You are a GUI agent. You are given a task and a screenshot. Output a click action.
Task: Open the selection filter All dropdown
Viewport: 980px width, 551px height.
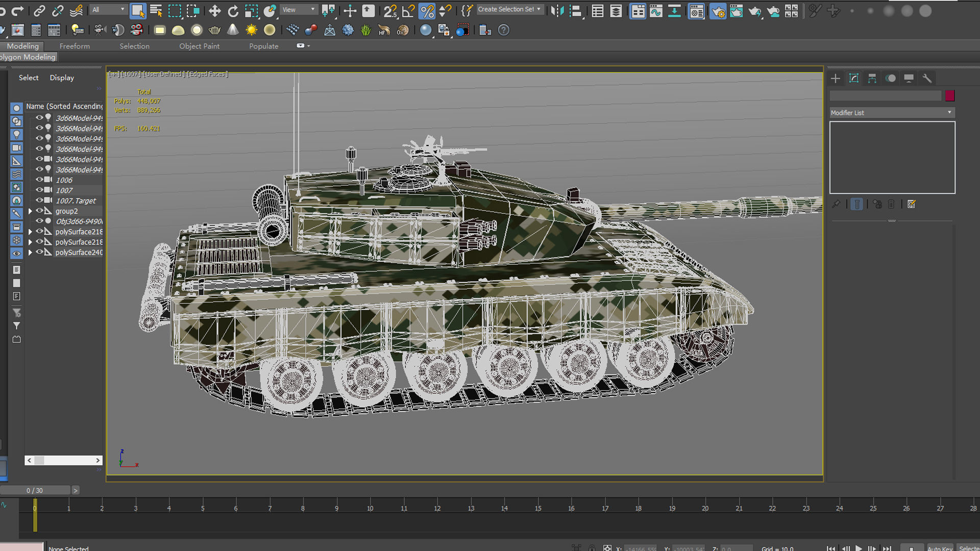coord(107,9)
